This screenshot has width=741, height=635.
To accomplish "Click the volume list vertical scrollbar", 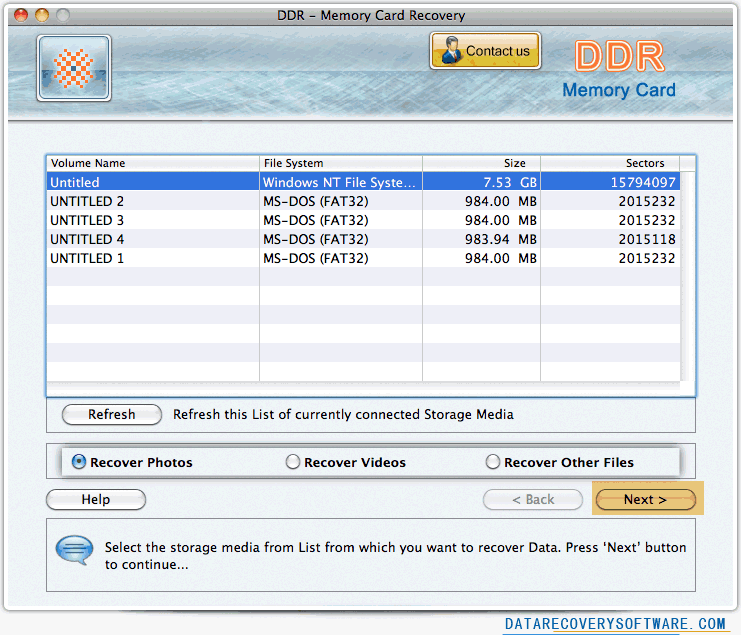I will tap(688, 276).
